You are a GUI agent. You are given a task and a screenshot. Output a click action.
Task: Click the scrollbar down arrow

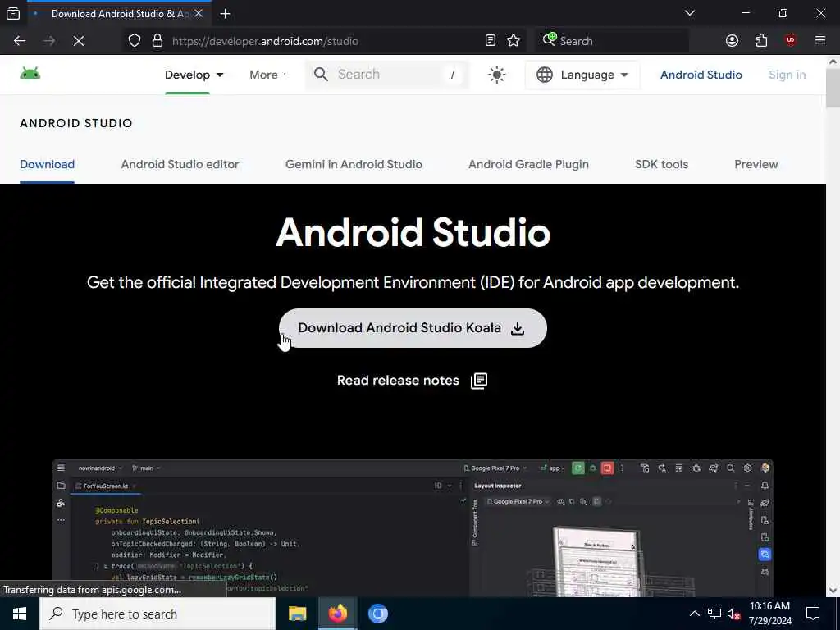[833, 591]
